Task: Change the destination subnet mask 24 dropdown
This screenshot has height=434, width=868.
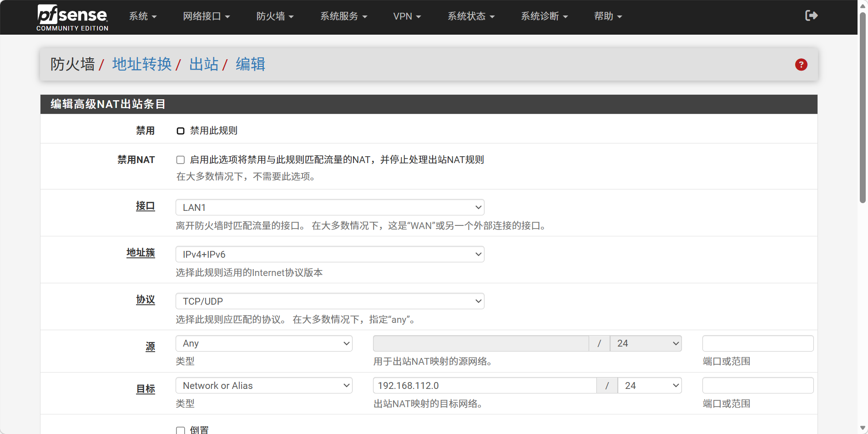Action: click(650, 386)
